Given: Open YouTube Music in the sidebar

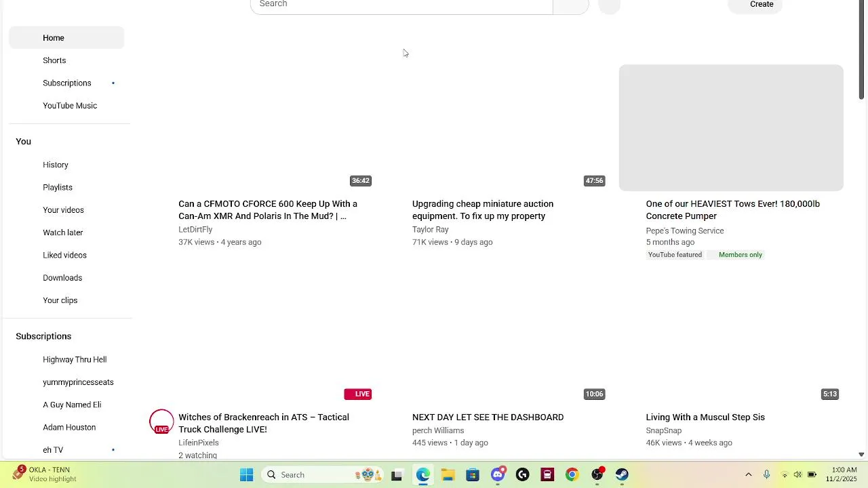Looking at the screenshot, I should [x=66, y=106].
